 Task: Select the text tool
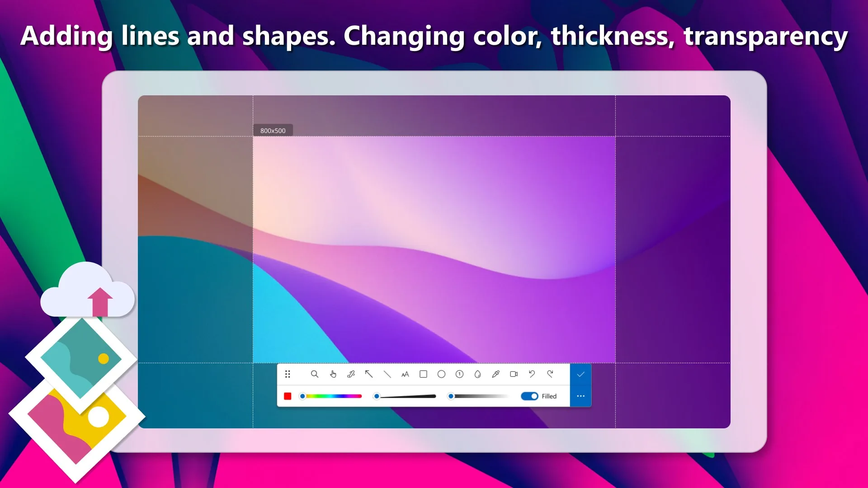coord(405,374)
